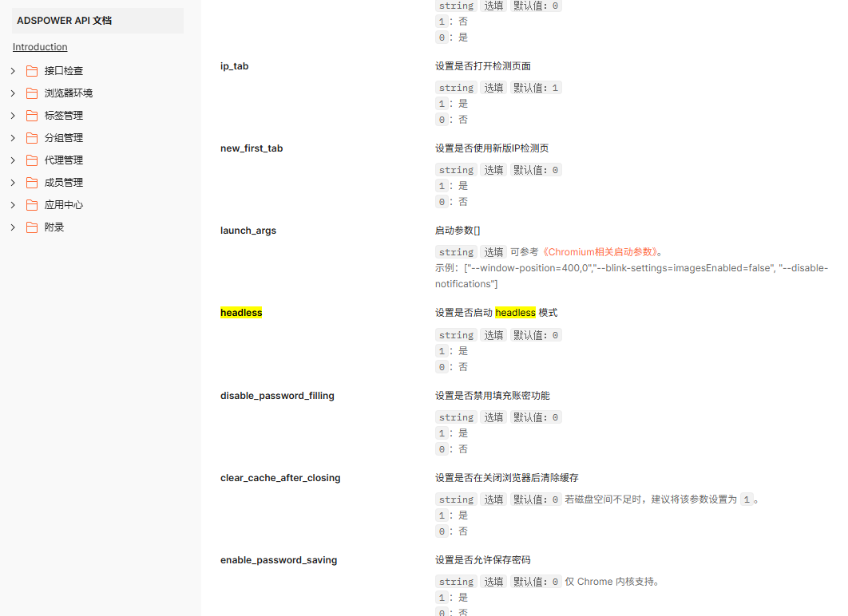Click the 成员管理 folder icon

[32, 183]
